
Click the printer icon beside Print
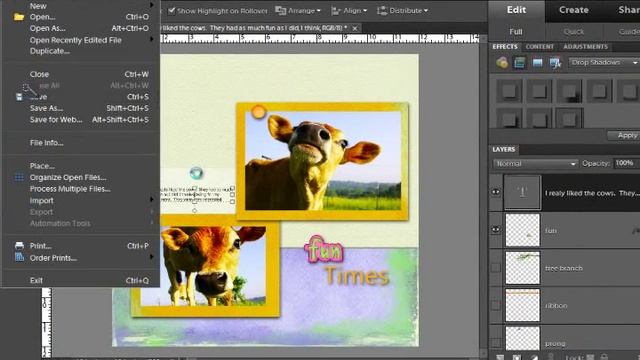19,246
